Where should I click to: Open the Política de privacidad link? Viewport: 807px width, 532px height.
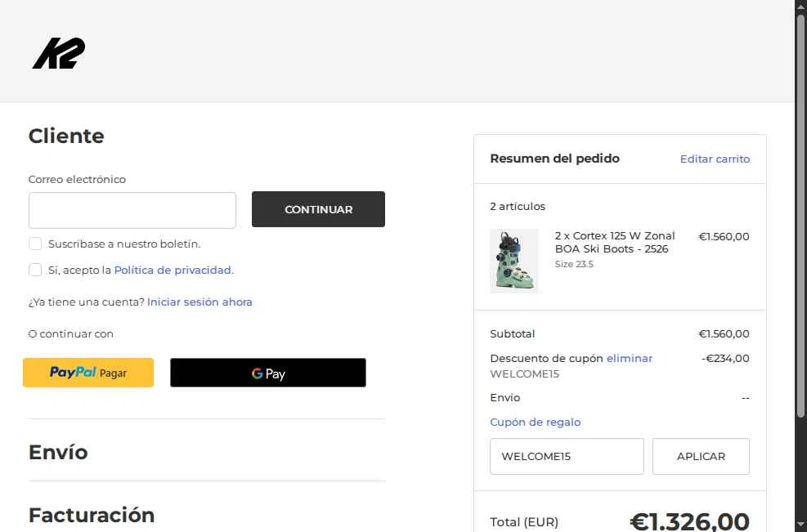(173, 270)
